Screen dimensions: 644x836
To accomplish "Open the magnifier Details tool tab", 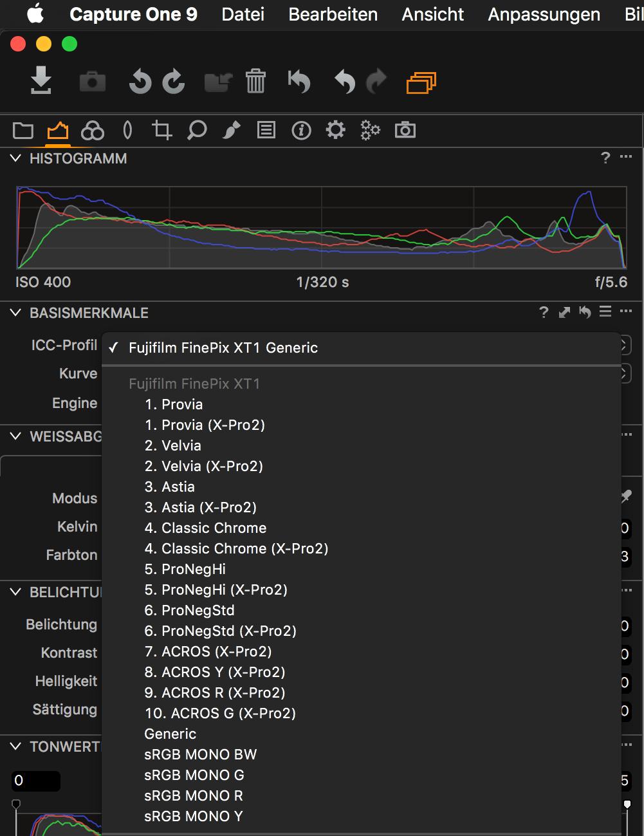I will pos(197,131).
